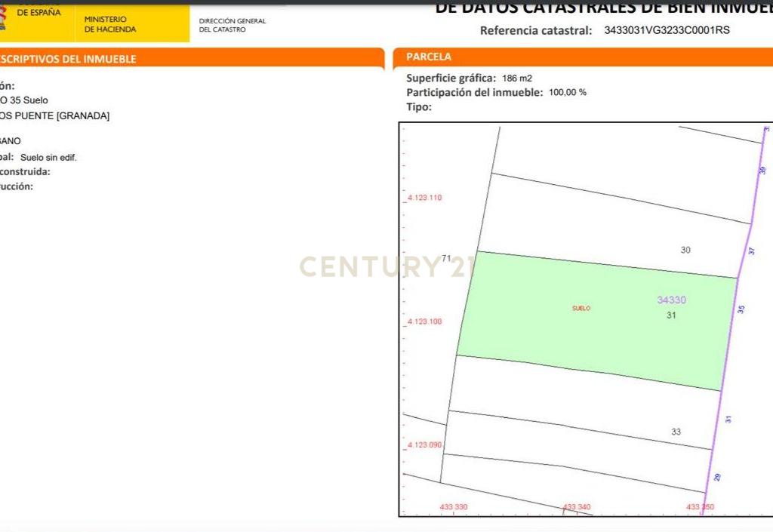Click street number 31 along purple line
Image resolution: width=773 pixels, height=532 pixels.
pyautogui.click(x=728, y=420)
